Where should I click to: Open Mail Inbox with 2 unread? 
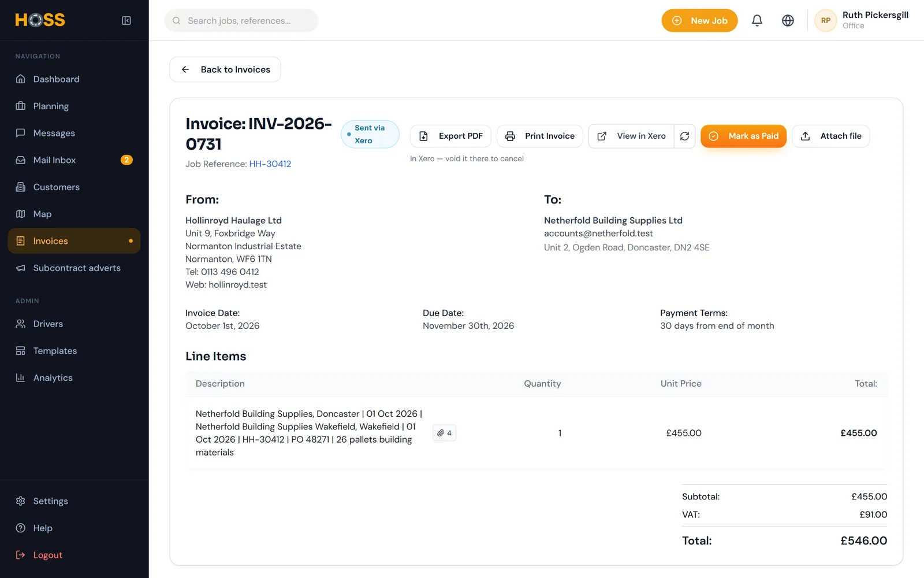tap(74, 160)
